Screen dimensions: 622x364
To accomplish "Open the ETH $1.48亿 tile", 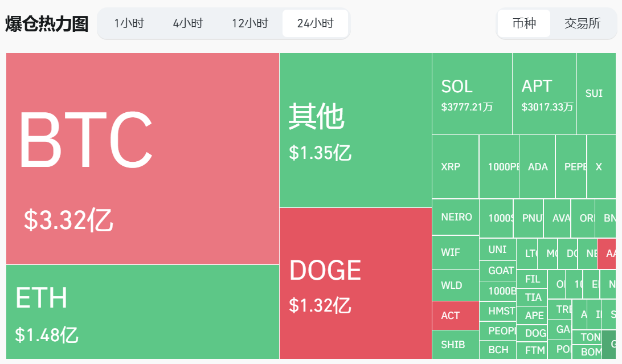I will 142,312.
